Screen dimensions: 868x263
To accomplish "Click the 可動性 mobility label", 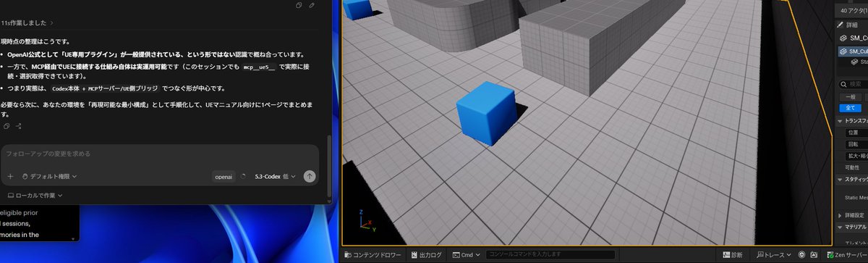I will [x=852, y=167].
